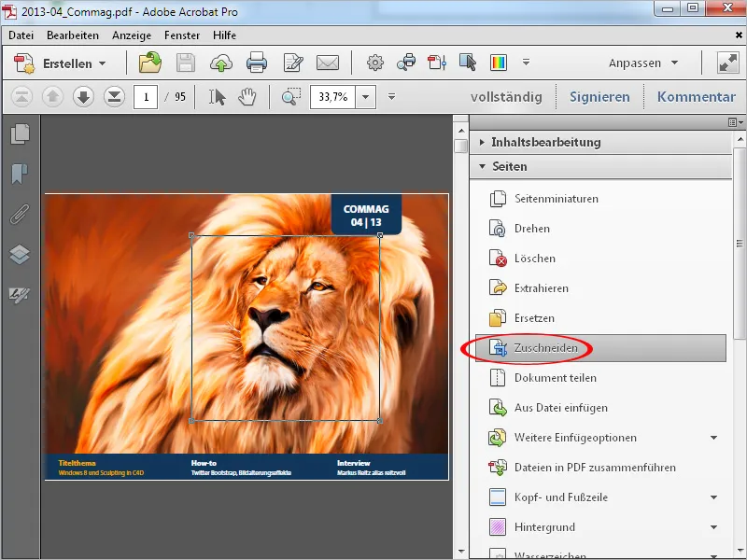The image size is (747, 560).
Task: Toggle fullscreen read mode icon
Action: pyautogui.click(x=728, y=63)
